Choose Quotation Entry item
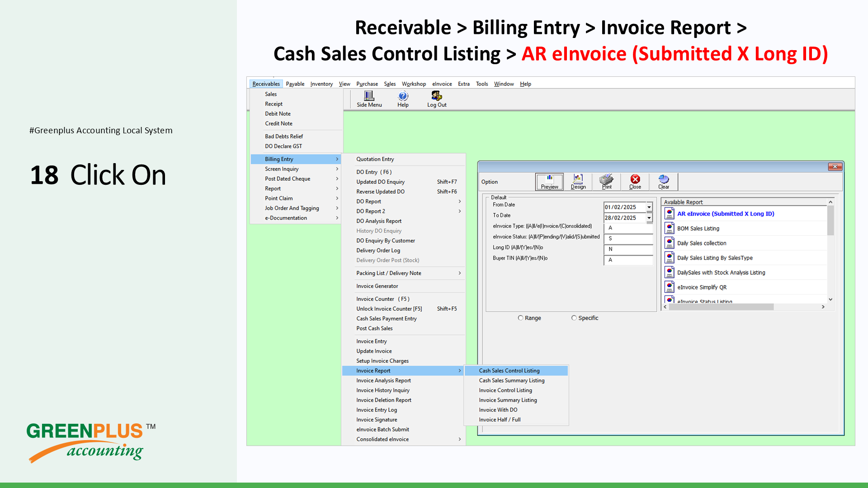 point(404,159)
